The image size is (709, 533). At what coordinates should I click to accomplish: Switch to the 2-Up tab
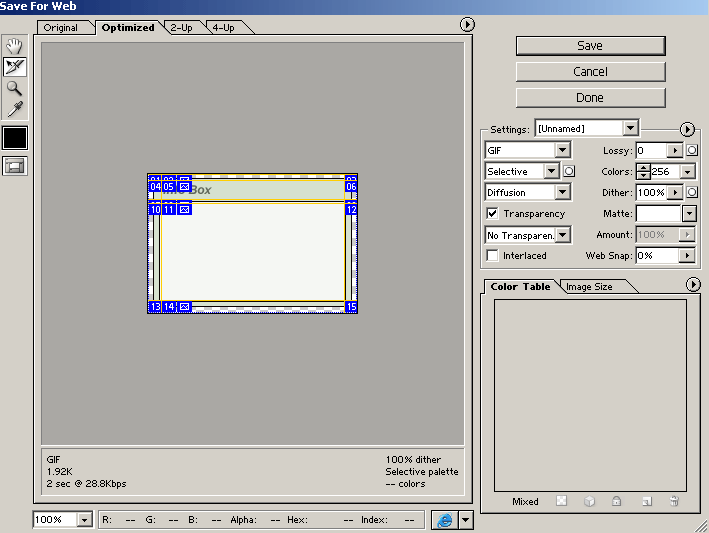(x=181, y=28)
